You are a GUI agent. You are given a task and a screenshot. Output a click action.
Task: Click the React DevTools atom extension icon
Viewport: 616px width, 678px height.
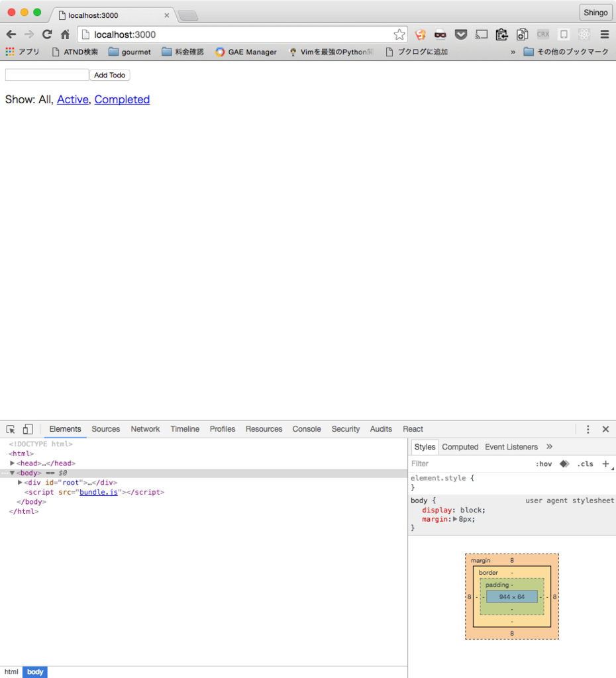[584, 34]
